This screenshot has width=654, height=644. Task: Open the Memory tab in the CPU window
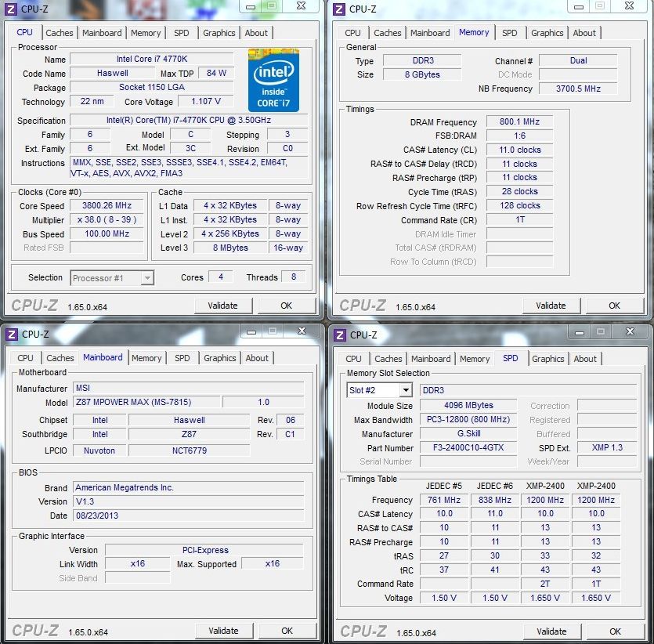[146, 33]
